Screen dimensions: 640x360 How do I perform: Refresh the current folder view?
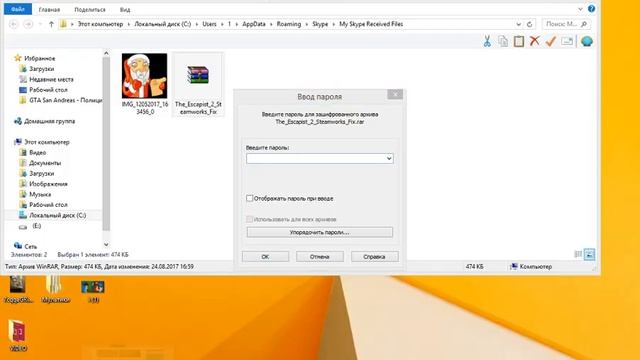coord(529,24)
